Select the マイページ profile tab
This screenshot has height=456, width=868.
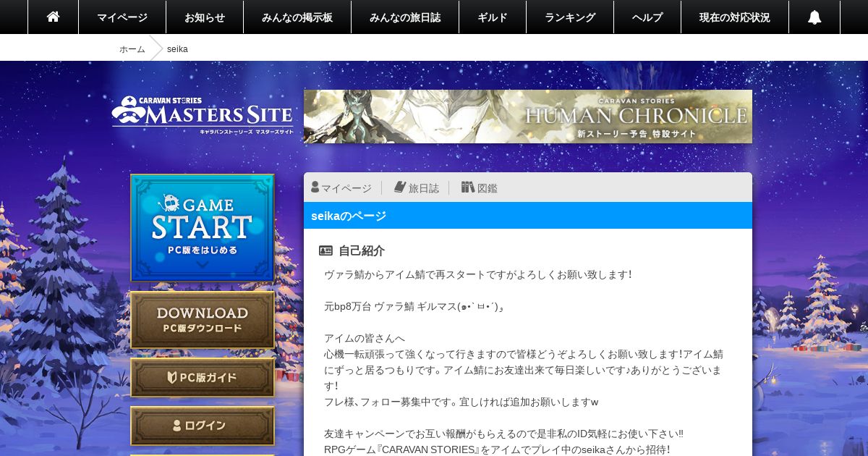click(341, 188)
